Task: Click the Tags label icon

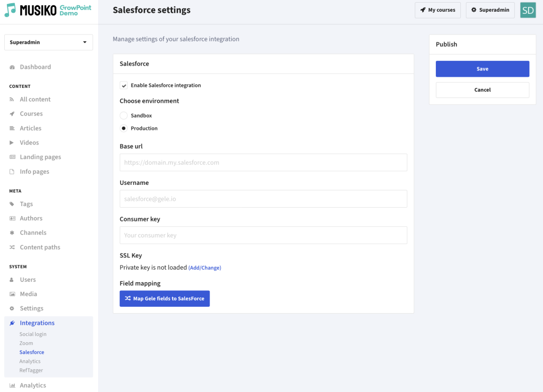Action: coord(12,204)
